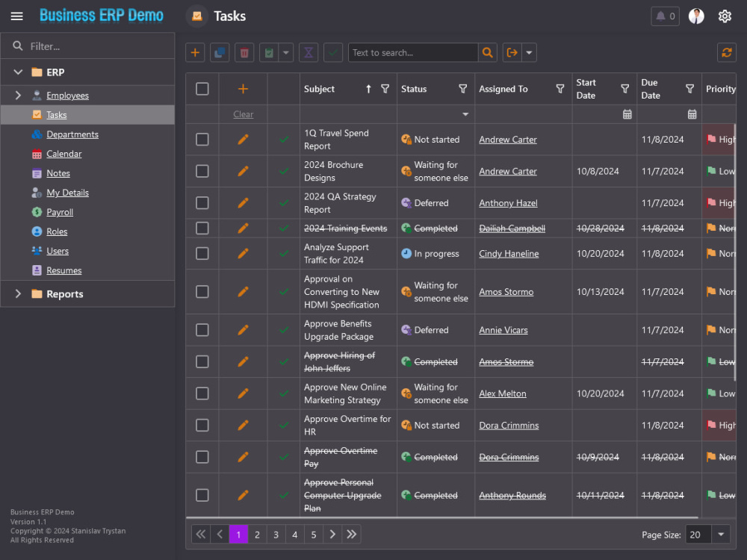This screenshot has height=560, width=747.
Task: Open Due Date column filter icon
Action: 689,89
